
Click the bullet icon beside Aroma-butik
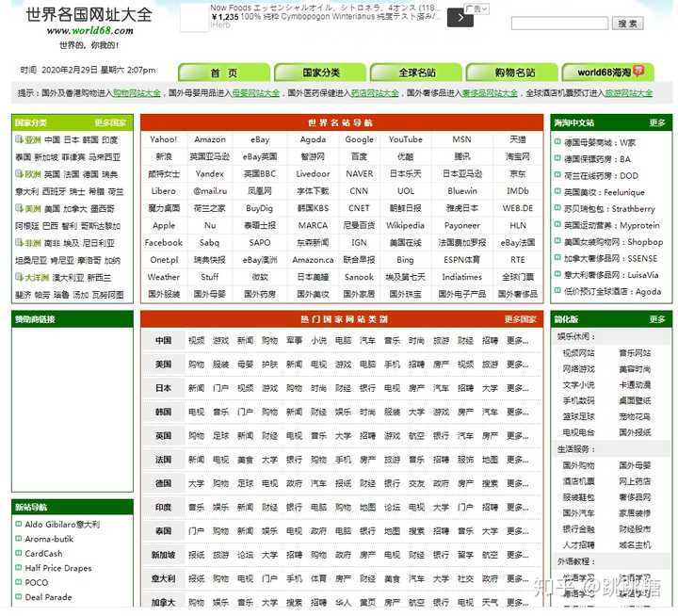(19, 539)
